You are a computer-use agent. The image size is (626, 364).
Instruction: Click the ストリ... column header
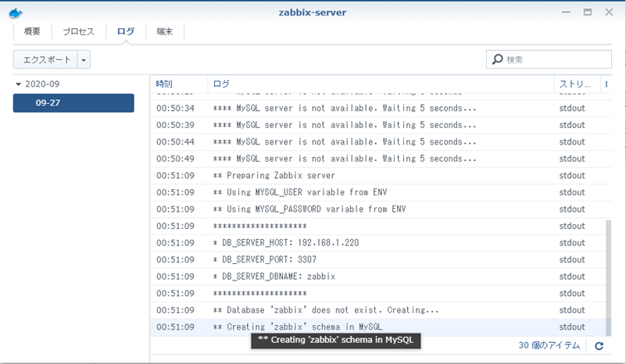[577, 84]
